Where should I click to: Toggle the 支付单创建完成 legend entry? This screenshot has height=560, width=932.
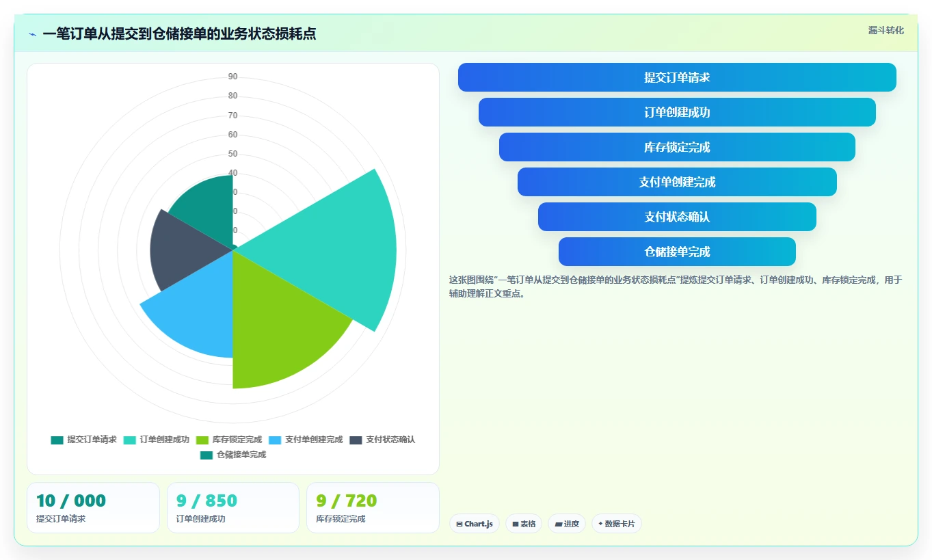tap(306, 440)
